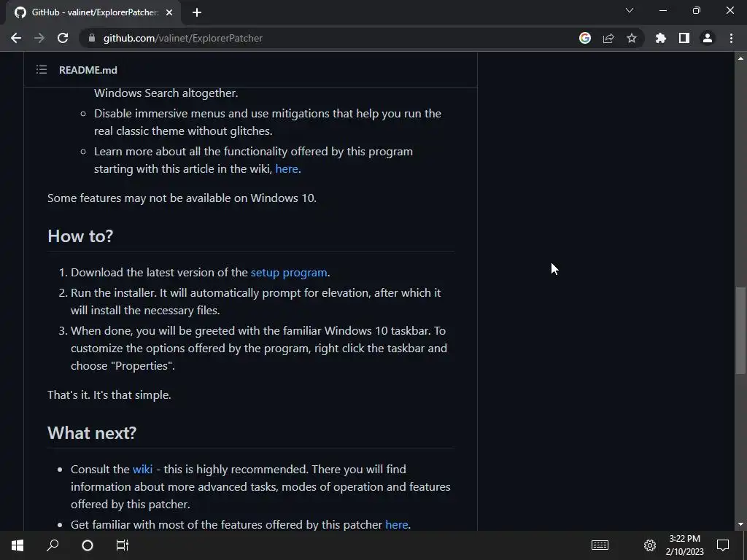This screenshot has width=747, height=560.
Task: Minimize the Chrome window
Action: (x=662, y=10)
